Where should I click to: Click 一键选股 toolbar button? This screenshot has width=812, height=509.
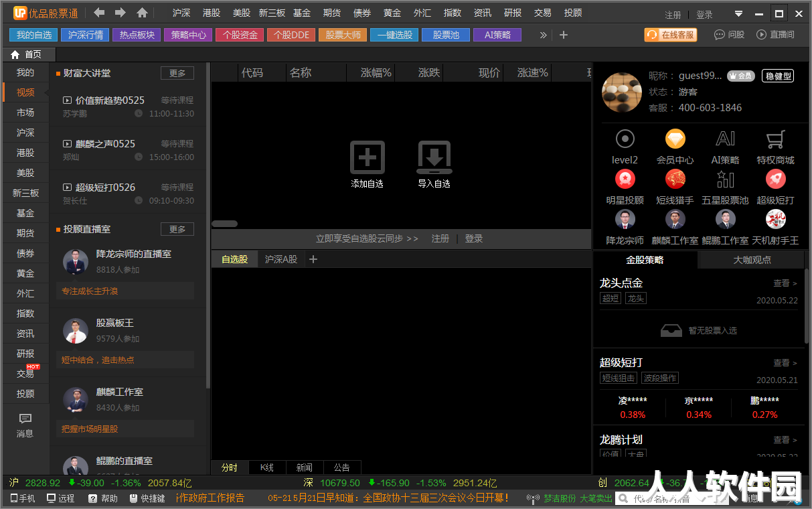(x=395, y=35)
